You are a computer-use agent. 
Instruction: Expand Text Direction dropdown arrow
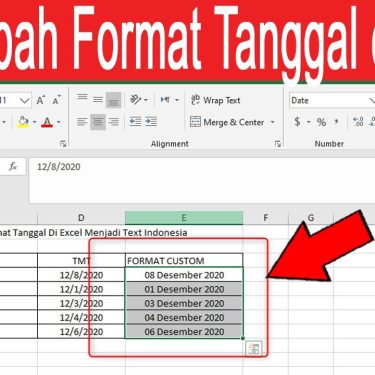point(177,100)
